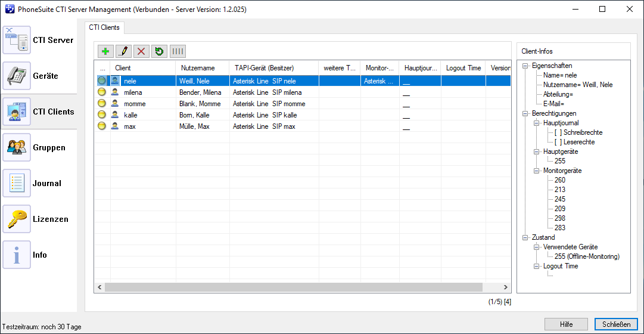Sort by the Nutzername column header
The height and width of the screenshot is (334, 644).
197,68
